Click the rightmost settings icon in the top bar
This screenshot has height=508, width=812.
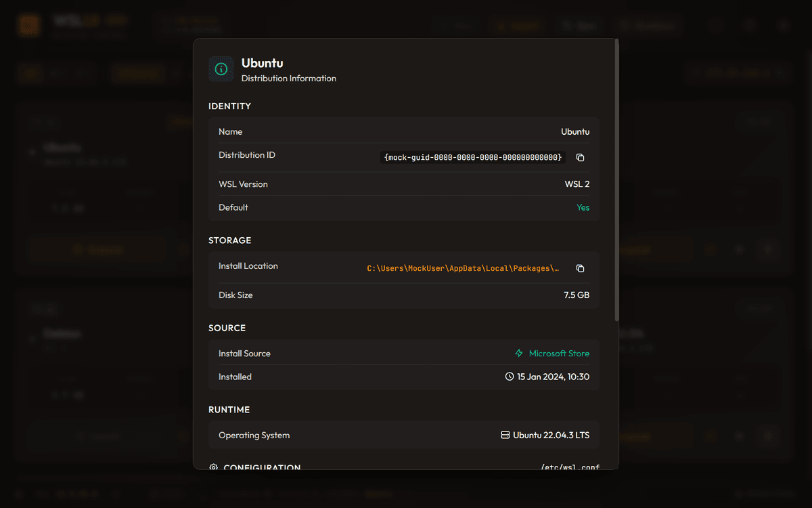[x=784, y=25]
